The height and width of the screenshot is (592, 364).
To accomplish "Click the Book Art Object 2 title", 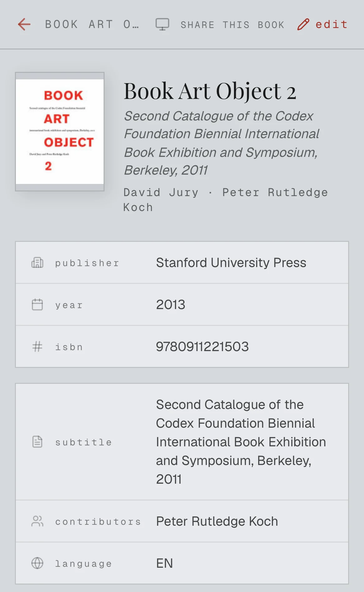I will coord(210,91).
